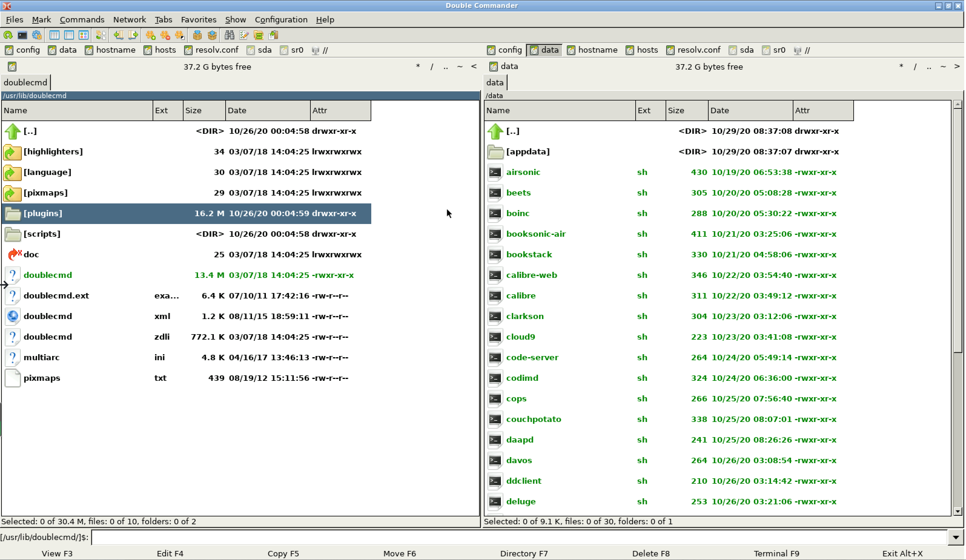Open Options gear icon in toolbar
This screenshot has width=966, height=560.
pos(37,35)
